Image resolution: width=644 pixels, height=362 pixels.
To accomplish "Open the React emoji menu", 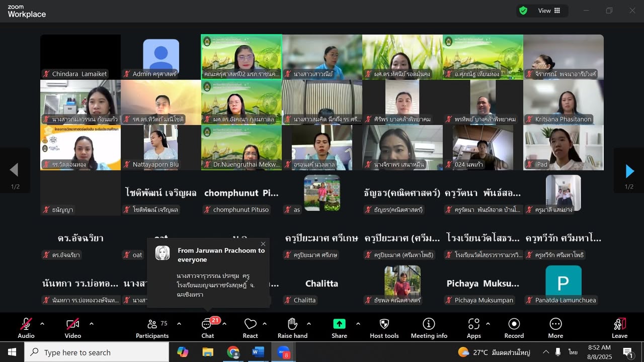I will tap(250, 328).
